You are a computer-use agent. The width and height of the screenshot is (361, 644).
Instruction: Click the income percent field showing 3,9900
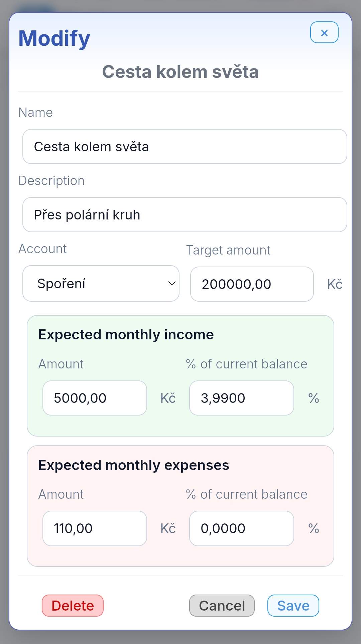[x=242, y=398]
